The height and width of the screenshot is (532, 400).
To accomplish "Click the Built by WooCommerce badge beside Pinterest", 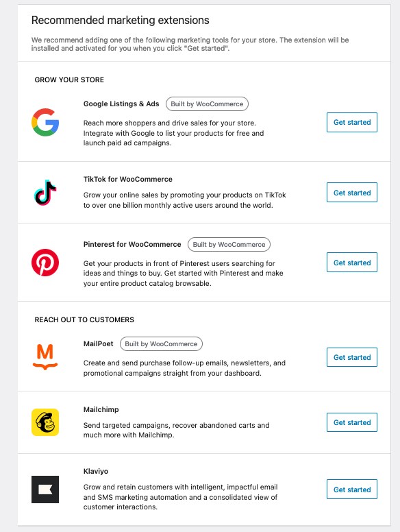I will point(229,244).
